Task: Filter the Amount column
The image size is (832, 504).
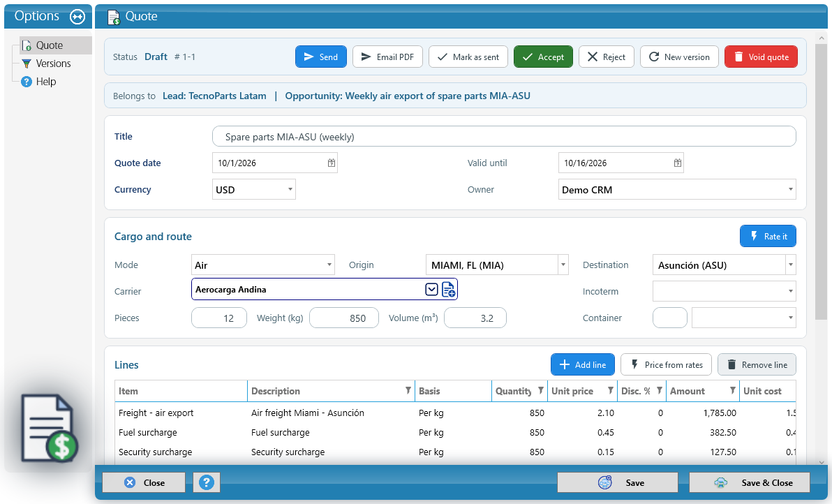Action: tap(732, 390)
